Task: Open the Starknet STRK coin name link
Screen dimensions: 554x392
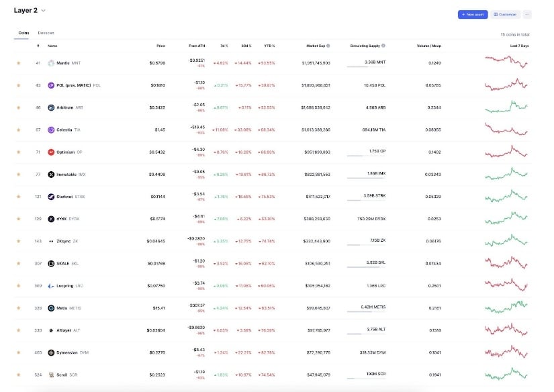Action: 71,197
